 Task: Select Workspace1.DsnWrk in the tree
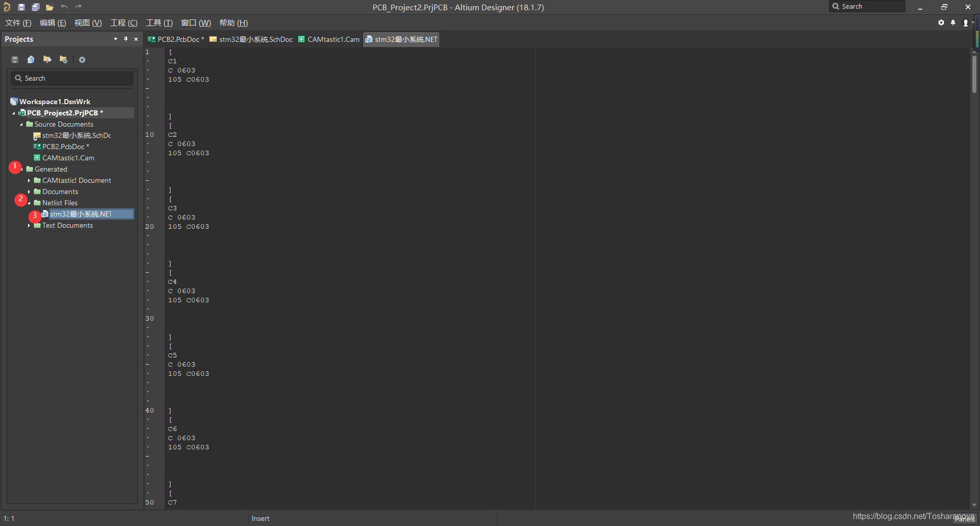coord(55,102)
